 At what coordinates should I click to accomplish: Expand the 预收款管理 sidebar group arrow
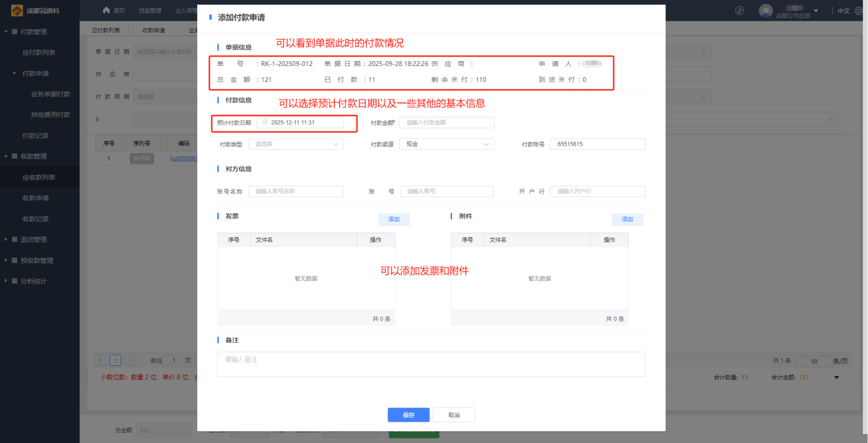click(6, 260)
